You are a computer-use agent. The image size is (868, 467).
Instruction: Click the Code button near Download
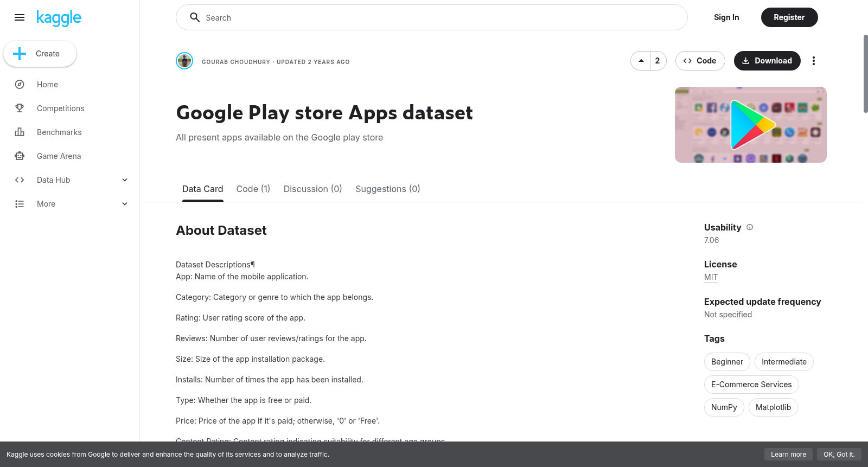coord(700,61)
